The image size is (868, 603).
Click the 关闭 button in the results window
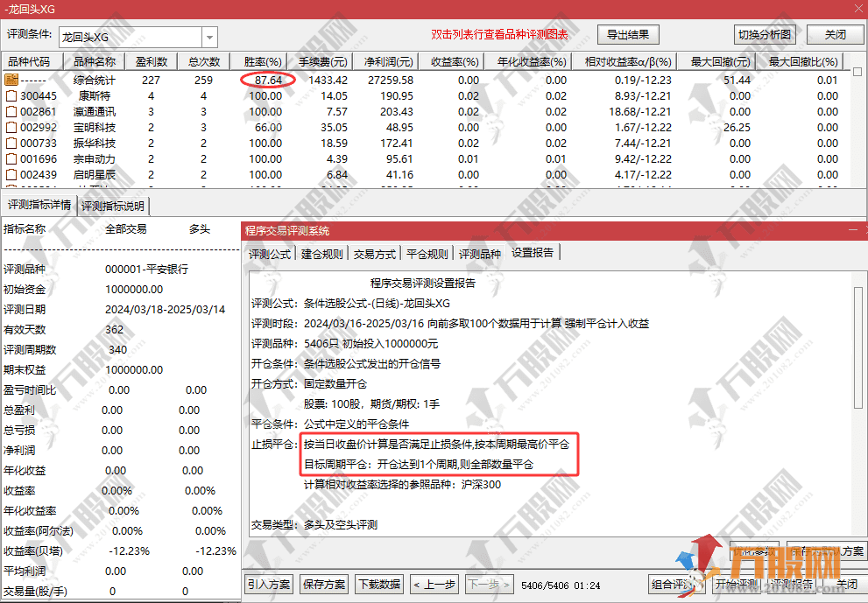[x=835, y=35]
